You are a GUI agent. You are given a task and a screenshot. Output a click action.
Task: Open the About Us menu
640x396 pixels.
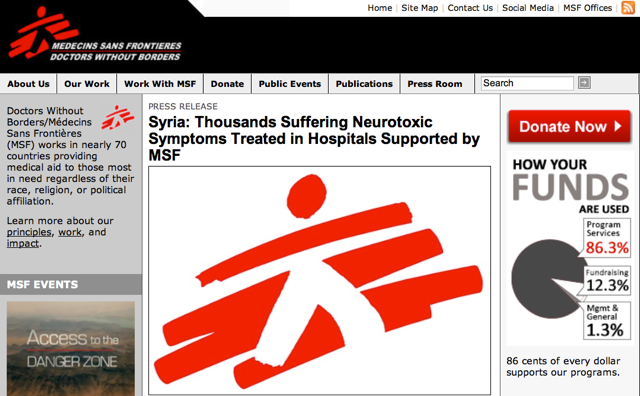point(28,84)
